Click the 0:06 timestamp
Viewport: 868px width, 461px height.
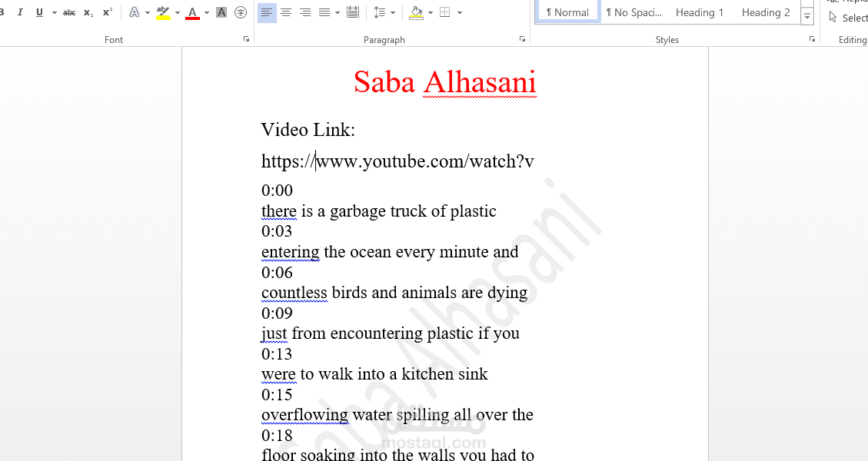[x=277, y=272]
